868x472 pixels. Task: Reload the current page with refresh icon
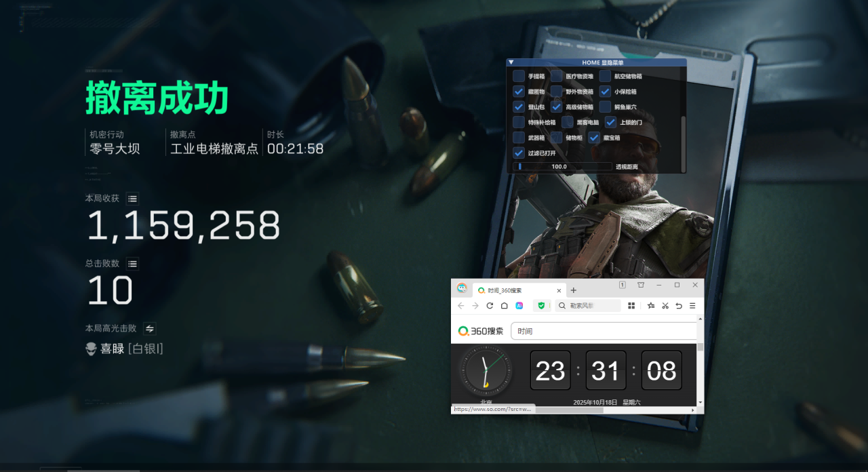tap(490, 305)
